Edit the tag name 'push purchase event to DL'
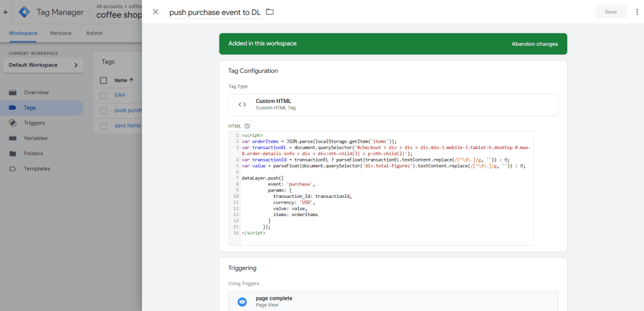644x311 pixels. pos(215,13)
